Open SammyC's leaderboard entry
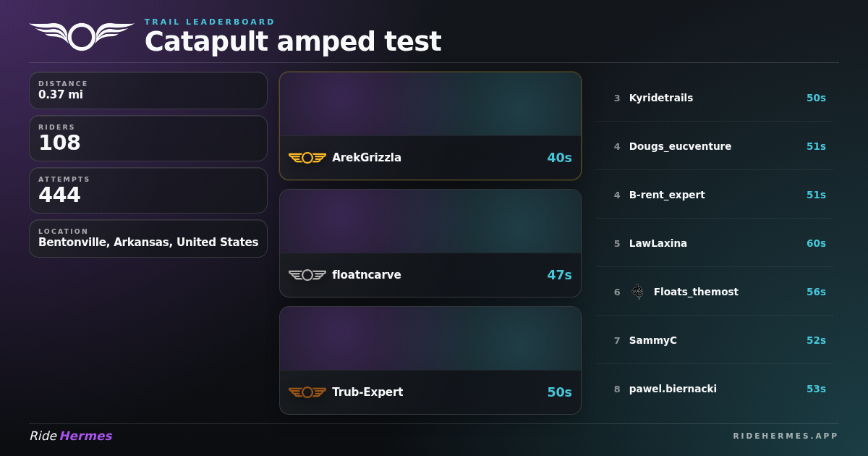The height and width of the screenshot is (456, 868). point(715,340)
